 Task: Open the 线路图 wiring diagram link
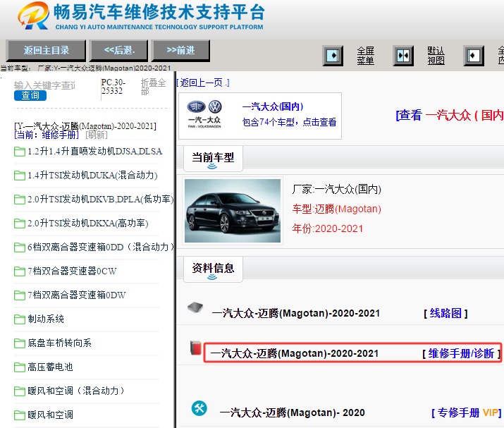445,313
